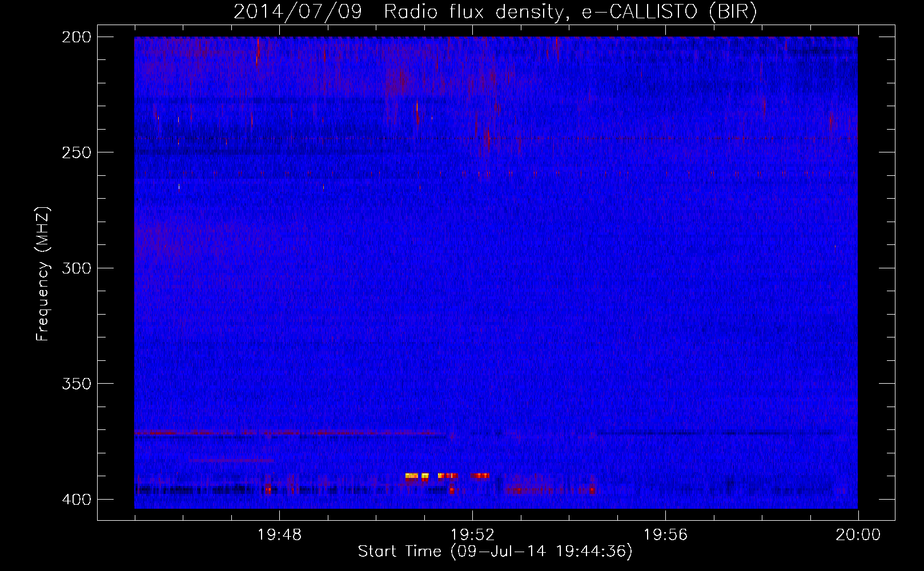Click the 'Start Time (09-Jul-14 19:44:36)' label

tap(495, 552)
